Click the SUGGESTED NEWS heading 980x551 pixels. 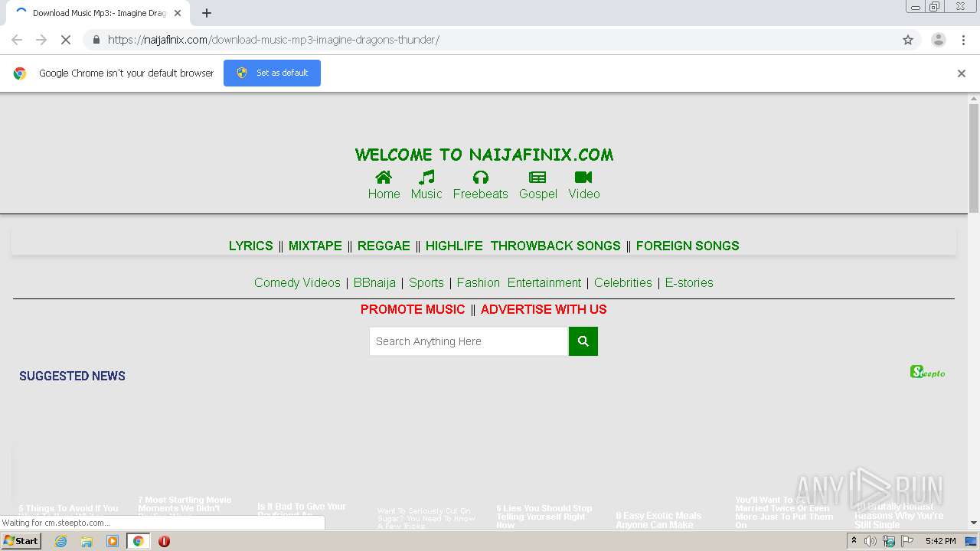[72, 376]
